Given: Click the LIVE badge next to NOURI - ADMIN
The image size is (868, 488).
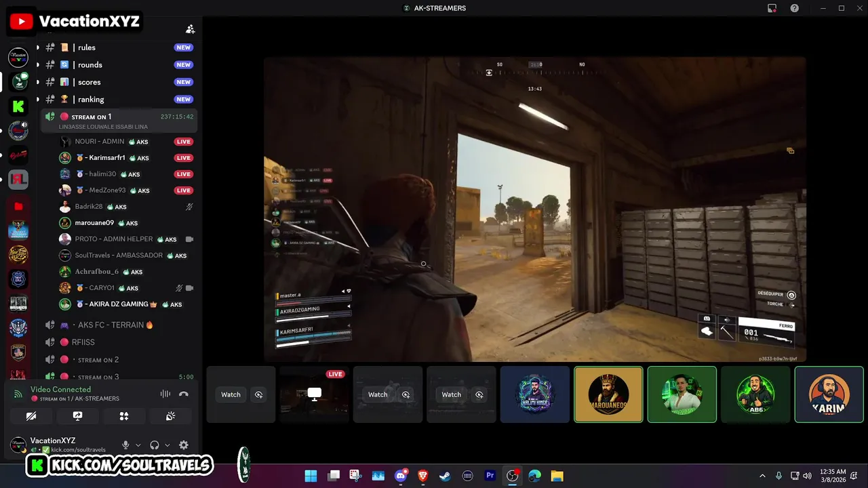Looking at the screenshot, I should (184, 142).
